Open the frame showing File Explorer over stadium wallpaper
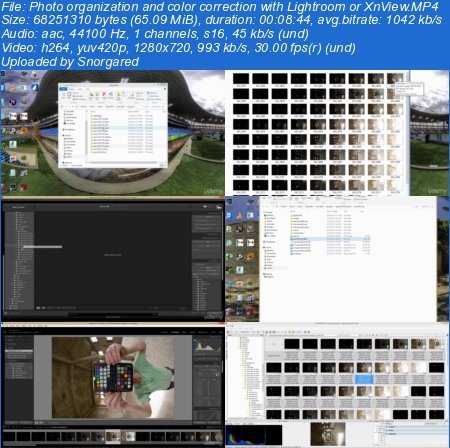This screenshot has height=448, width=450. coord(113,133)
